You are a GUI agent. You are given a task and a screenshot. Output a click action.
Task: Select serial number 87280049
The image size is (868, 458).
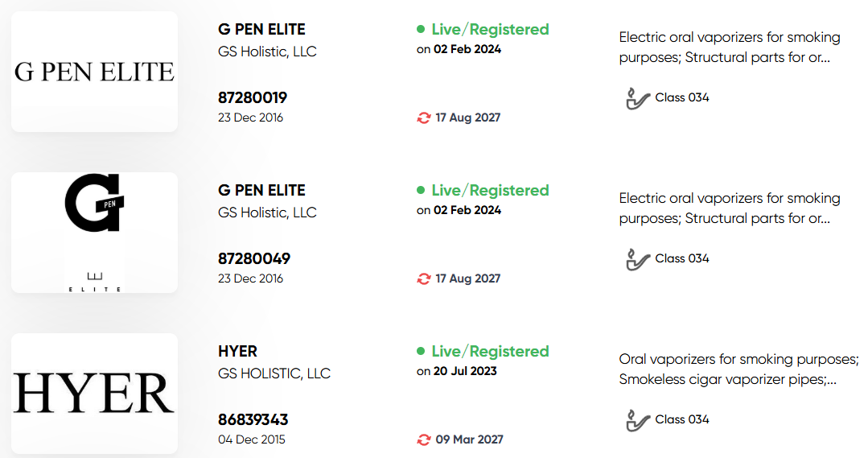[254, 259]
